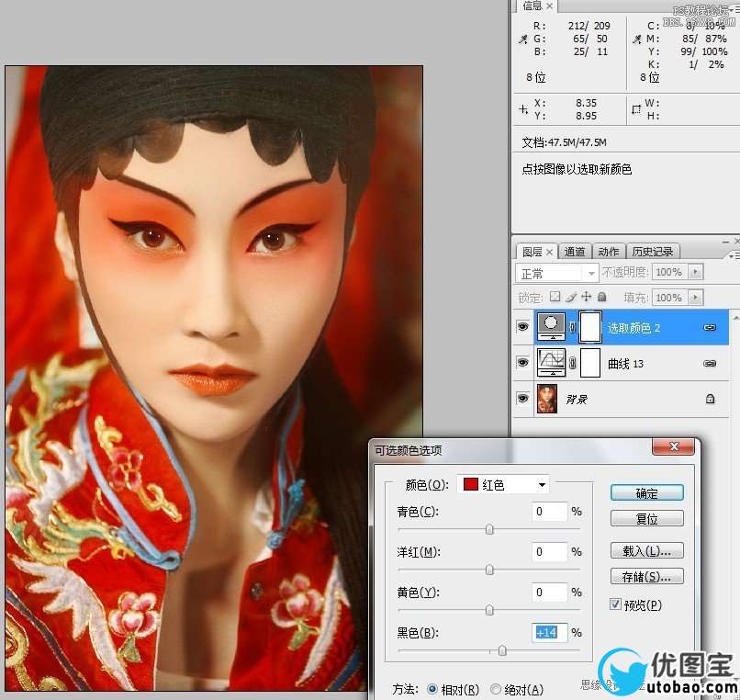
Task: Select the 选取颜色 2 adjustment thumbnail
Action: pyautogui.click(x=551, y=326)
